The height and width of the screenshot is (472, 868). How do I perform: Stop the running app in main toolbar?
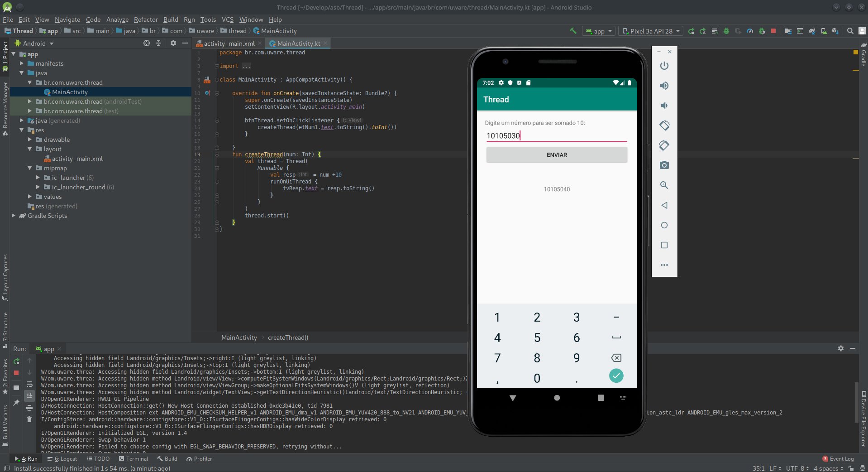773,31
